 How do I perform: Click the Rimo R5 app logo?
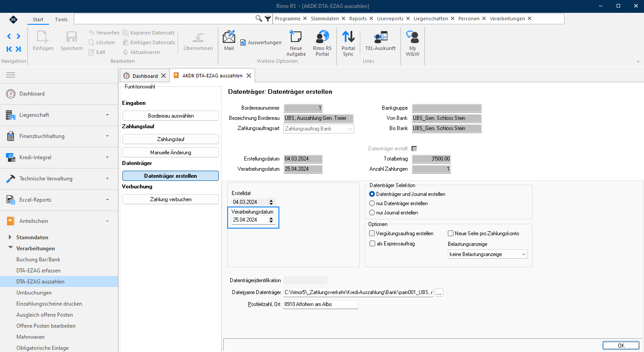[13, 19]
